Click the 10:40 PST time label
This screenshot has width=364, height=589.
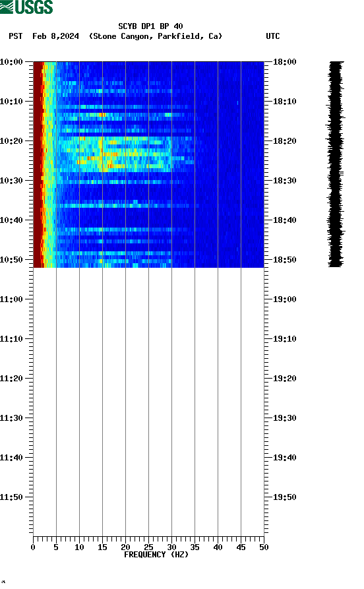pos(11,220)
